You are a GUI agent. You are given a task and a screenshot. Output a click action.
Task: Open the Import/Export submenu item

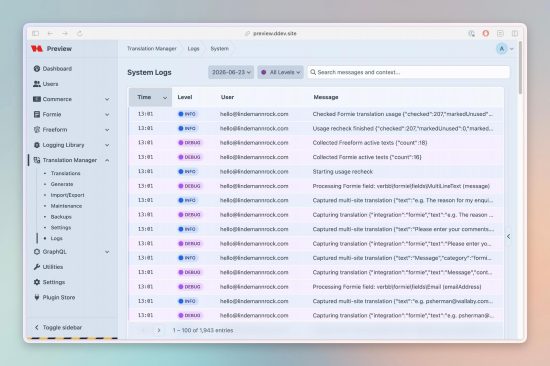point(67,195)
